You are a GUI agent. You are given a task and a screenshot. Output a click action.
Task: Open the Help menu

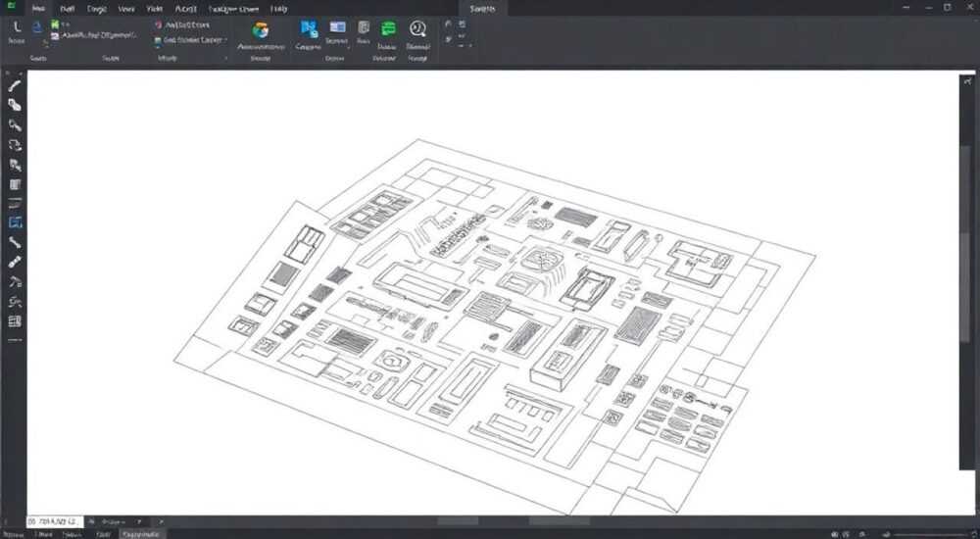pyautogui.click(x=278, y=9)
